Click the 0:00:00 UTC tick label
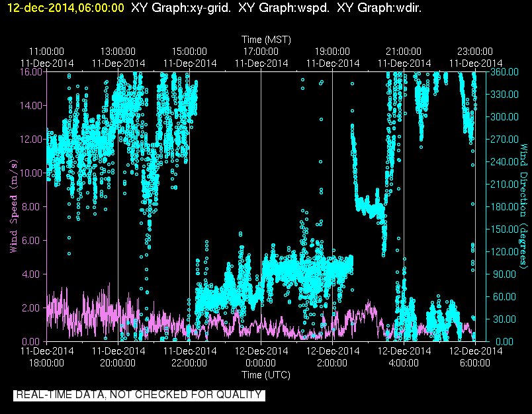This screenshot has width=532, height=414. pyautogui.click(x=261, y=363)
